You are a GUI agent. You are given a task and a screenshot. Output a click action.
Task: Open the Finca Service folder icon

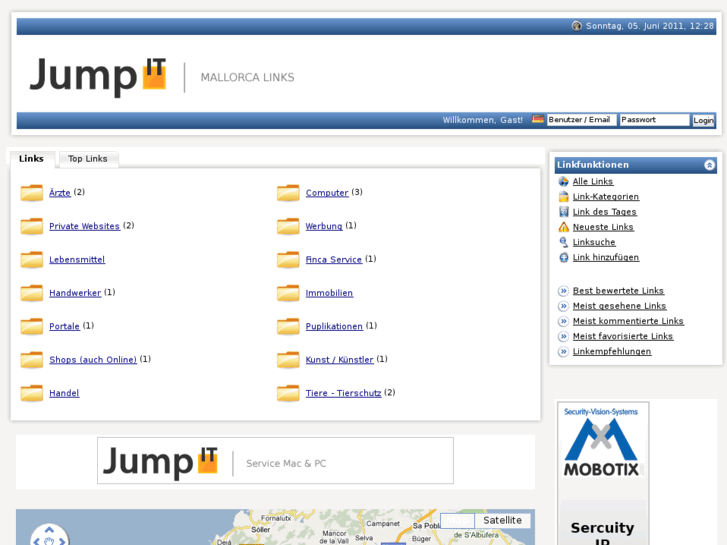[x=288, y=260]
